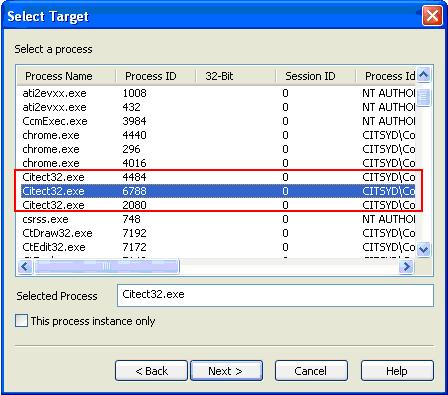Select Citect32.exe with process ID 2080
This screenshot has width=448, height=395.
[x=218, y=205]
